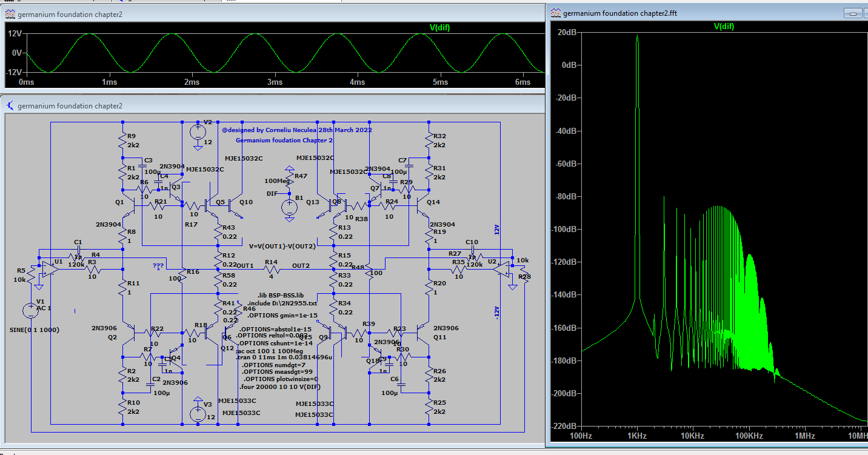The width and height of the screenshot is (868, 455).
Task: Select the R32 resistor symbol
Action: (429, 141)
